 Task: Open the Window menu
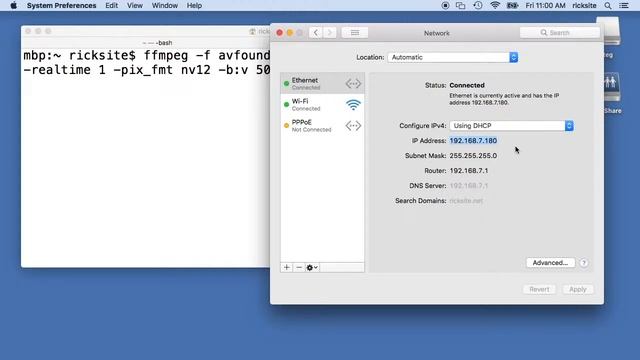coord(164,6)
